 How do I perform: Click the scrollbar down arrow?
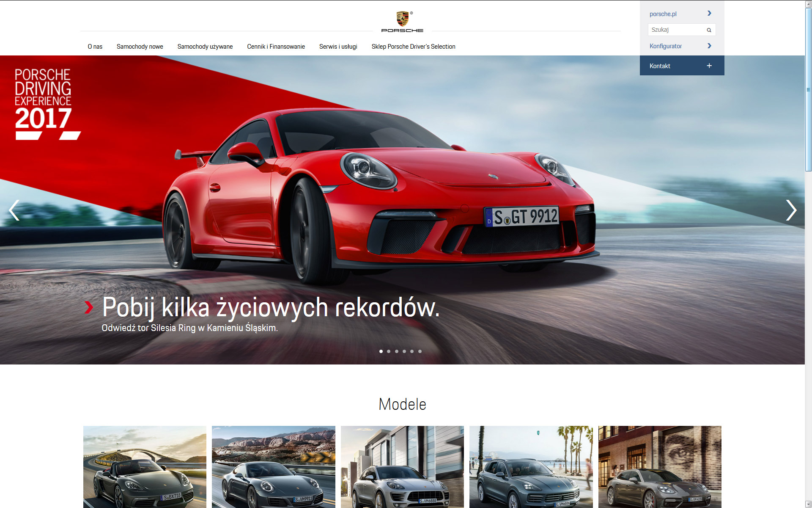click(808, 504)
